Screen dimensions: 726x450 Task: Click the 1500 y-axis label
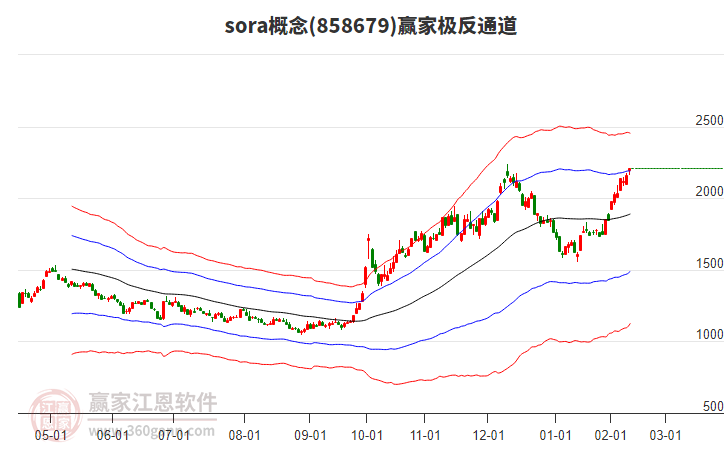coord(709,263)
